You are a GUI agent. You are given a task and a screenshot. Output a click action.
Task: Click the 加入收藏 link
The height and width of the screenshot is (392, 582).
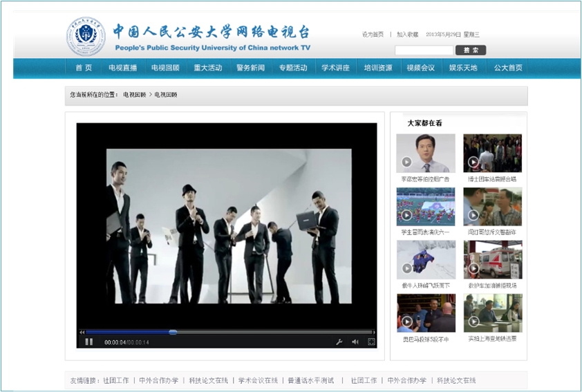point(407,35)
